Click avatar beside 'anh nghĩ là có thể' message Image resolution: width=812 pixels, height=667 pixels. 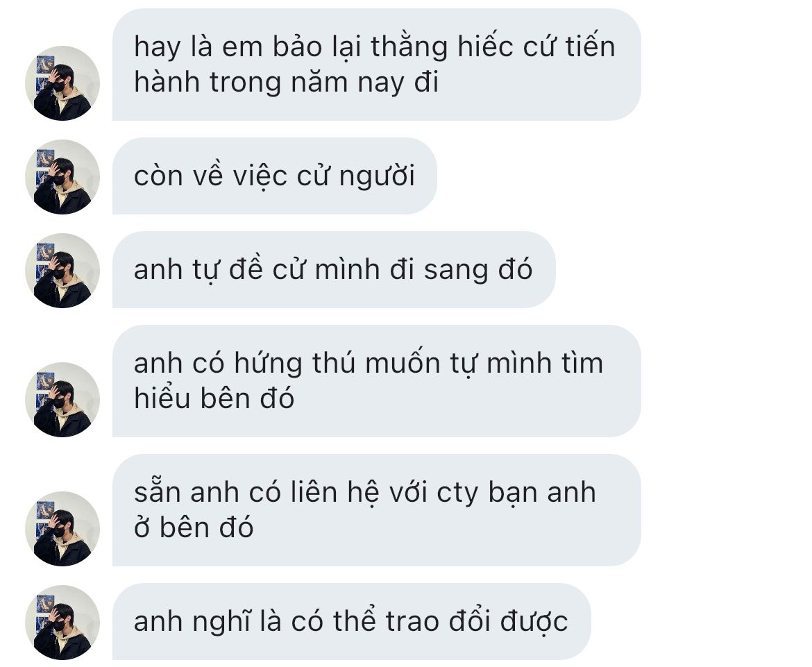(x=62, y=623)
